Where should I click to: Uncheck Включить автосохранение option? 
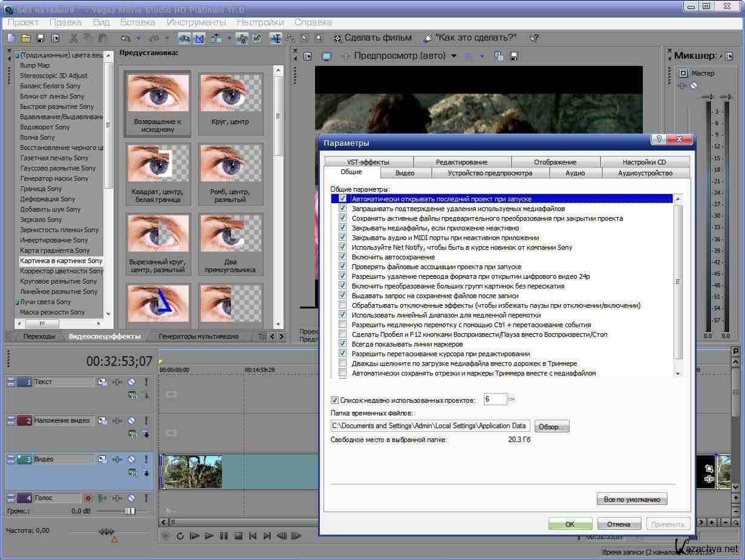coord(343,257)
